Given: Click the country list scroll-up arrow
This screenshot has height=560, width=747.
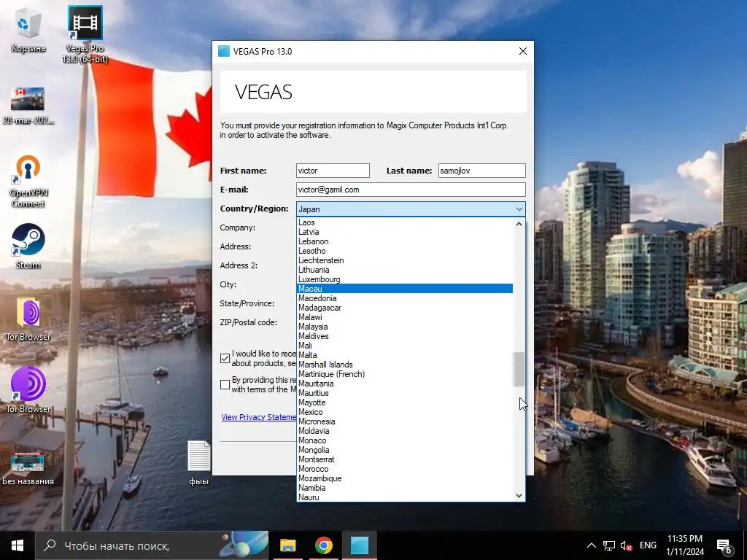Looking at the screenshot, I should [519, 223].
